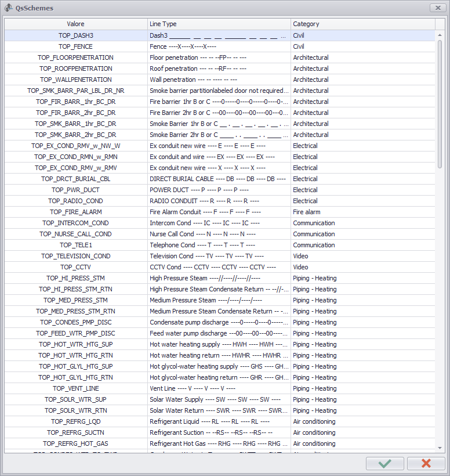
Task: Sort by the Category column header
Action: [x=362, y=24]
